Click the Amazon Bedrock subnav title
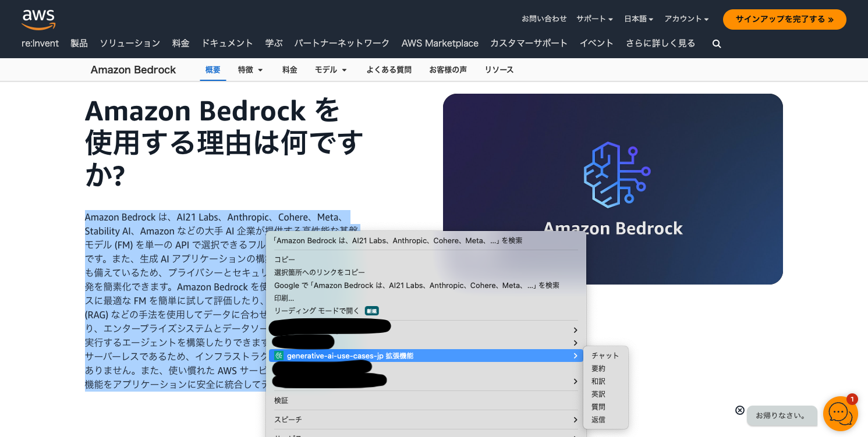 coord(133,70)
